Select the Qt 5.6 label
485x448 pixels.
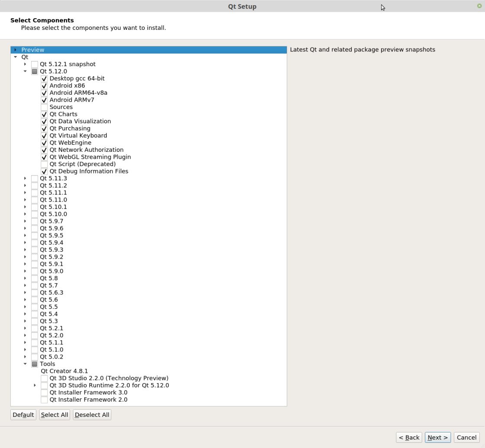tap(48, 300)
